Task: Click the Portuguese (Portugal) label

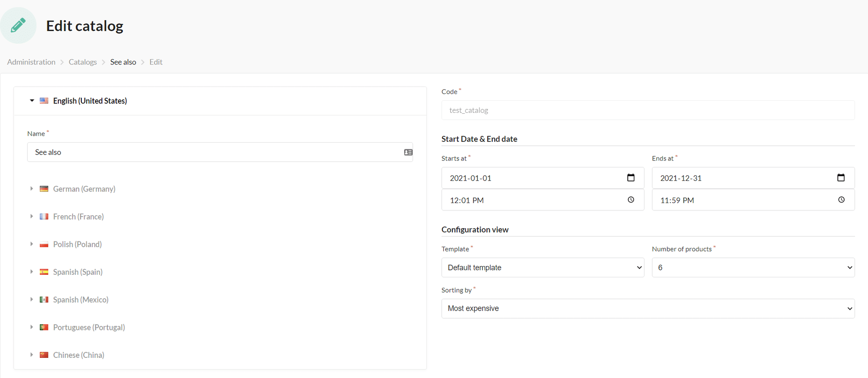Action: [x=89, y=327]
